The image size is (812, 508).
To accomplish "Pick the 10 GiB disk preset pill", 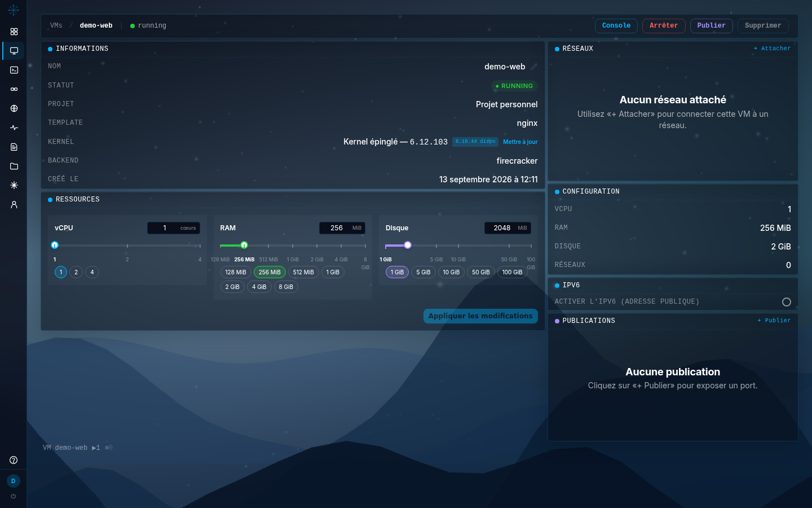I will pyautogui.click(x=451, y=272).
